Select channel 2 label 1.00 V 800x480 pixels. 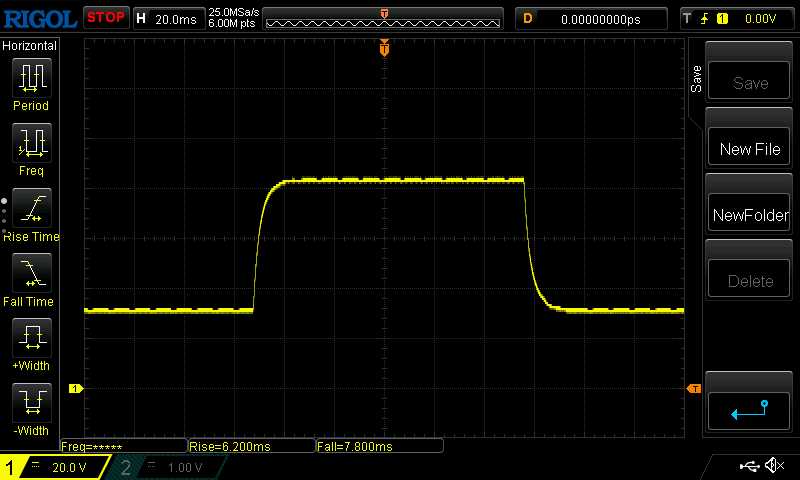point(185,467)
